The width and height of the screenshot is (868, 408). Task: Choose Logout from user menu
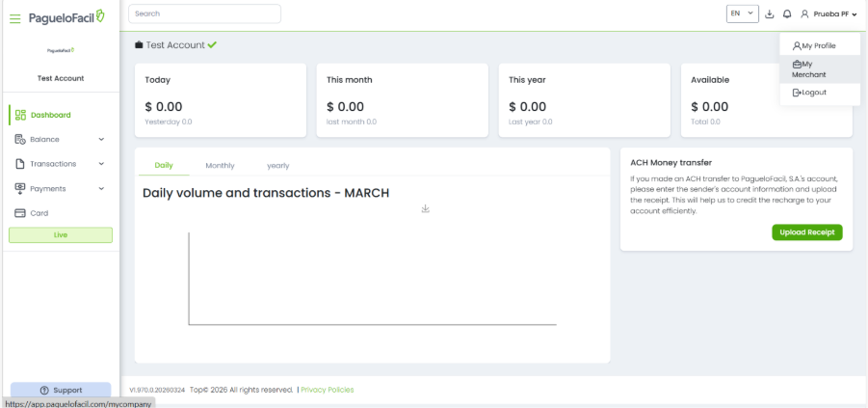point(809,93)
